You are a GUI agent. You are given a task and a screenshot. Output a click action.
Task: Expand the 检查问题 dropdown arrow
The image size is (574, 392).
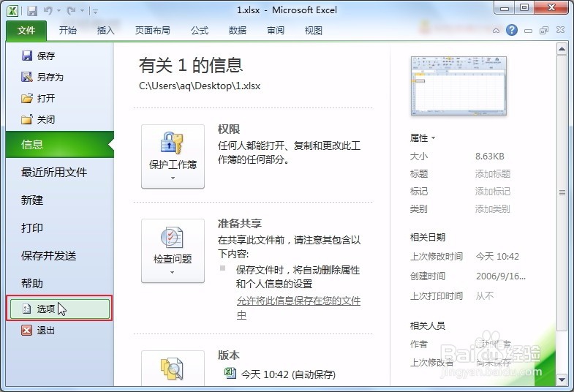[172, 272]
